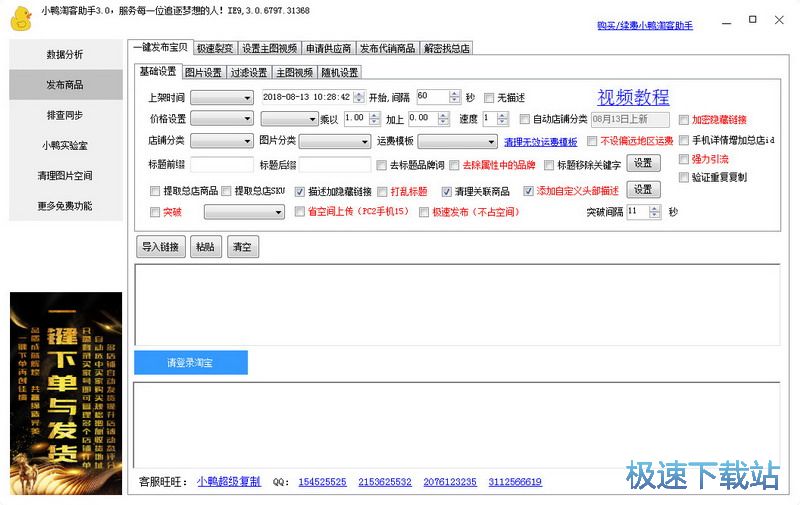Image resolution: width=800 pixels, height=505 pixels.
Task: Click into the 标题前缀 text field
Action: click(221, 164)
